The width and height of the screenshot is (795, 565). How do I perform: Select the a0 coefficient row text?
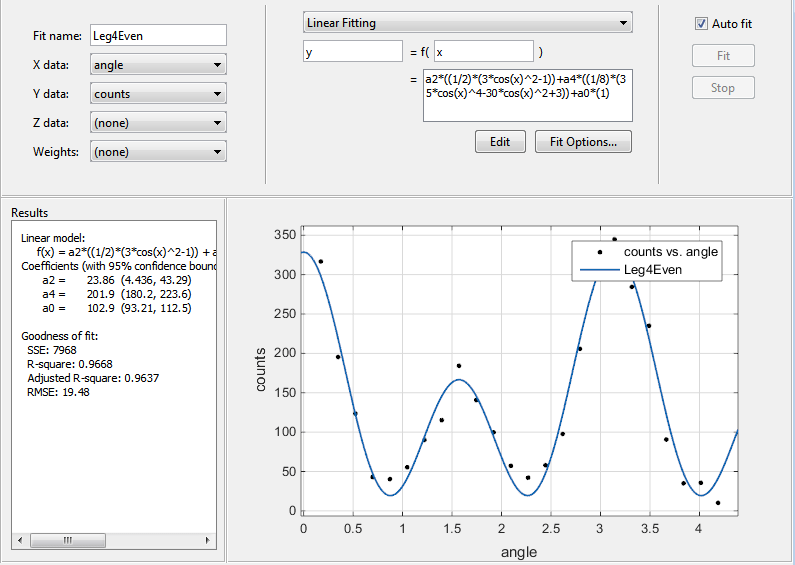(117, 308)
